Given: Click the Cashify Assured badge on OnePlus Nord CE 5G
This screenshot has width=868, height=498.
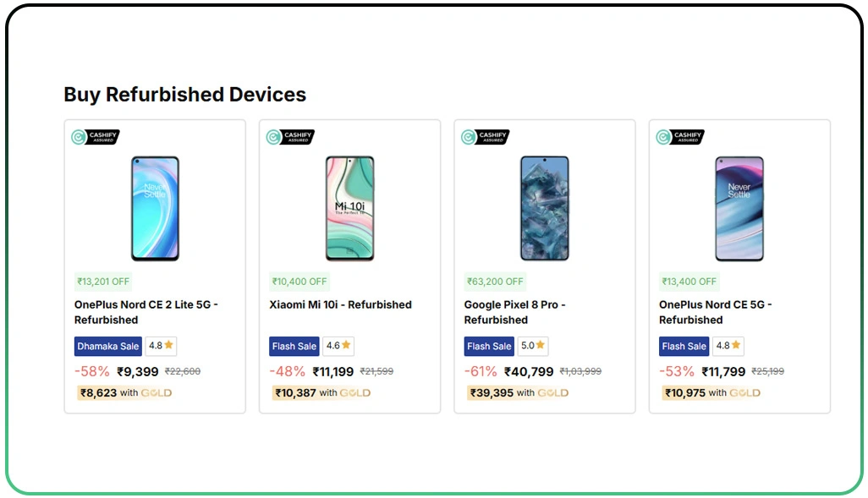Looking at the screenshot, I should click(x=678, y=137).
